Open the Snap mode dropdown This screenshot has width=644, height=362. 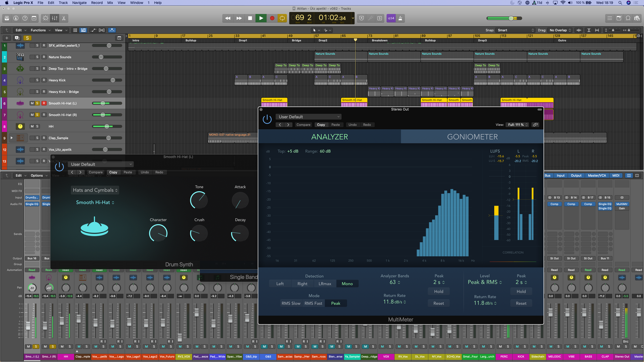[515, 30]
